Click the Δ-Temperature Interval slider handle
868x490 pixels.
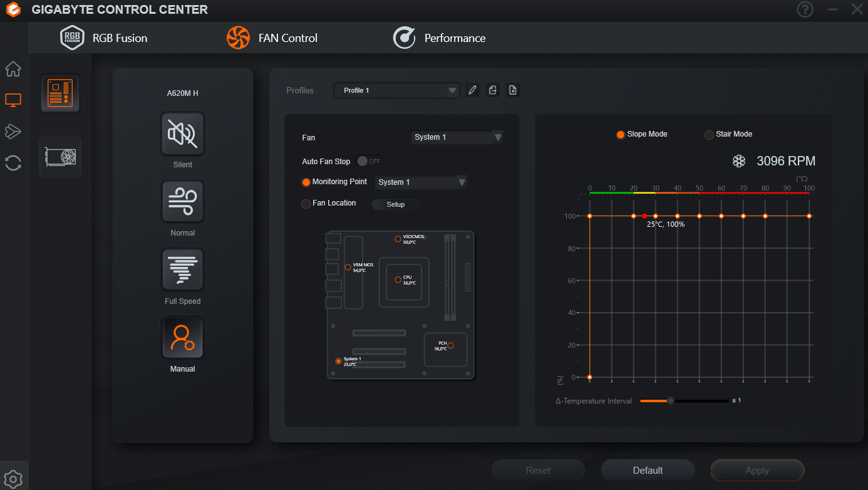click(x=671, y=400)
